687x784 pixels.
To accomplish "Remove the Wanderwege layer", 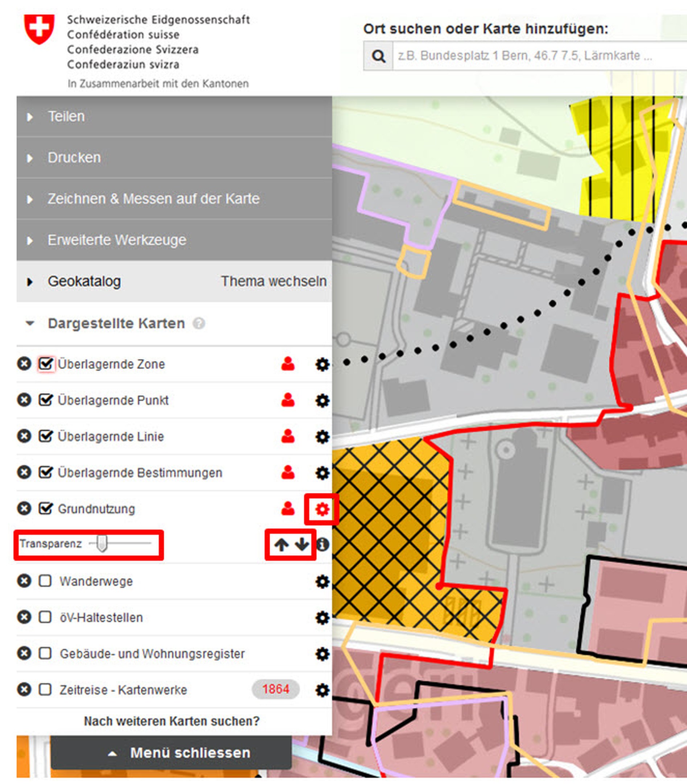I will coord(24,581).
